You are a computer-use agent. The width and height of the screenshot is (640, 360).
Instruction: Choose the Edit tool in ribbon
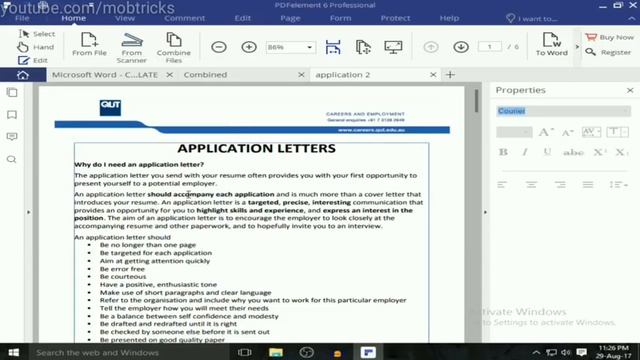pos(33,60)
